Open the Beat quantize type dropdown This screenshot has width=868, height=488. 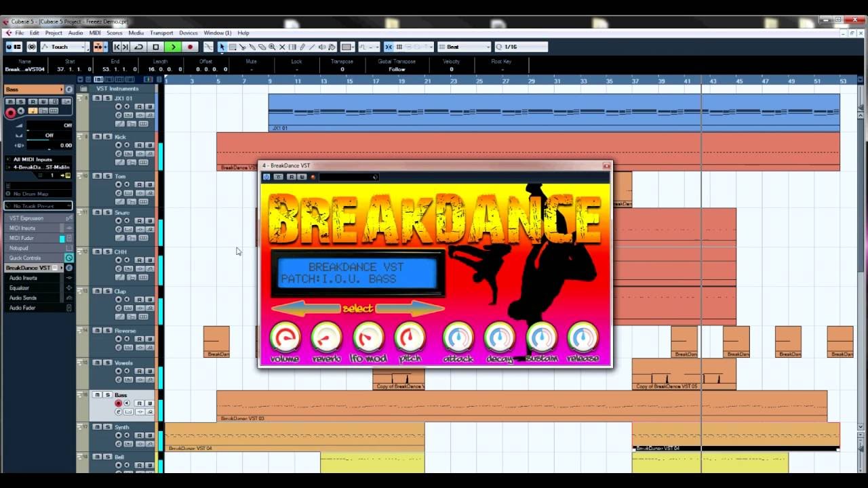click(464, 47)
